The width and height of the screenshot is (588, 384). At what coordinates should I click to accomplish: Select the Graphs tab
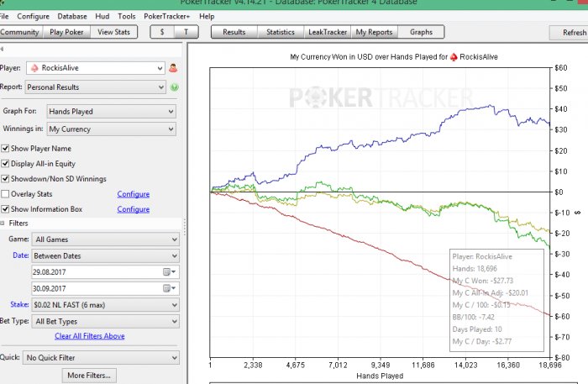pos(421,32)
